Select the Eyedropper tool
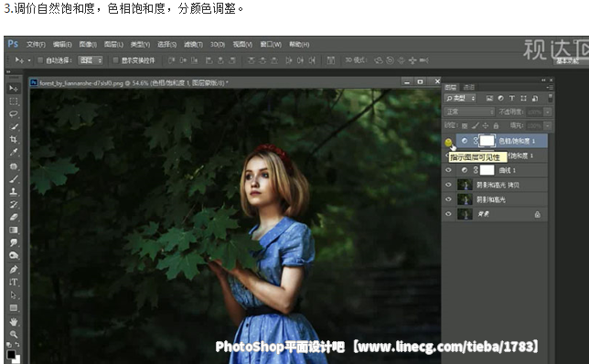Screen dimensions: 589x364 pyautogui.click(x=14, y=152)
